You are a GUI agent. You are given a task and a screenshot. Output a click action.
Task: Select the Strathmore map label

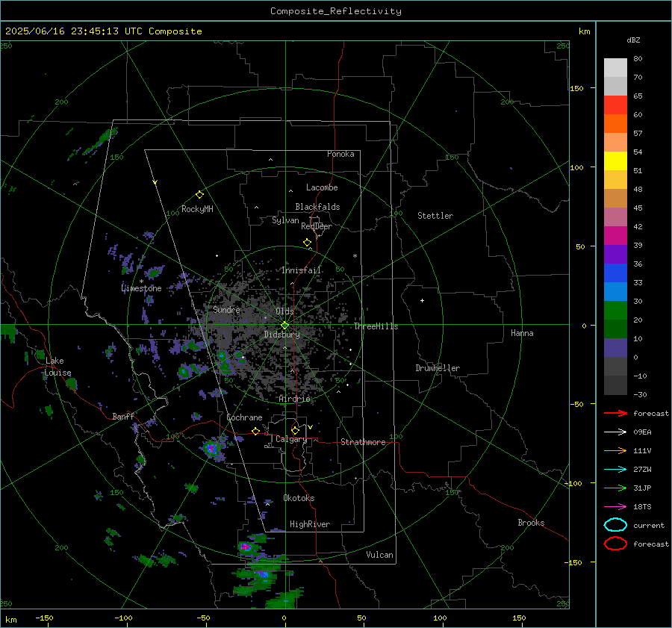tap(363, 442)
